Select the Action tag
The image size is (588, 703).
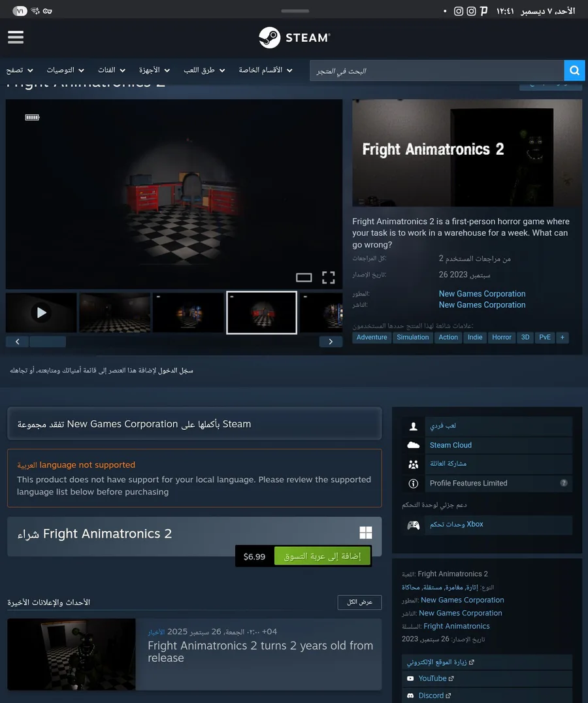point(448,338)
